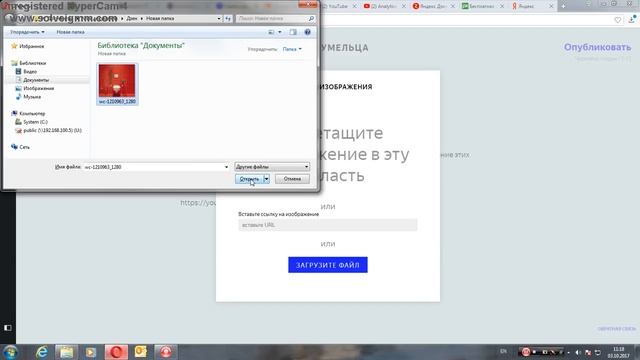
Task: Click the обратная связь link
Action: click(x=616, y=329)
